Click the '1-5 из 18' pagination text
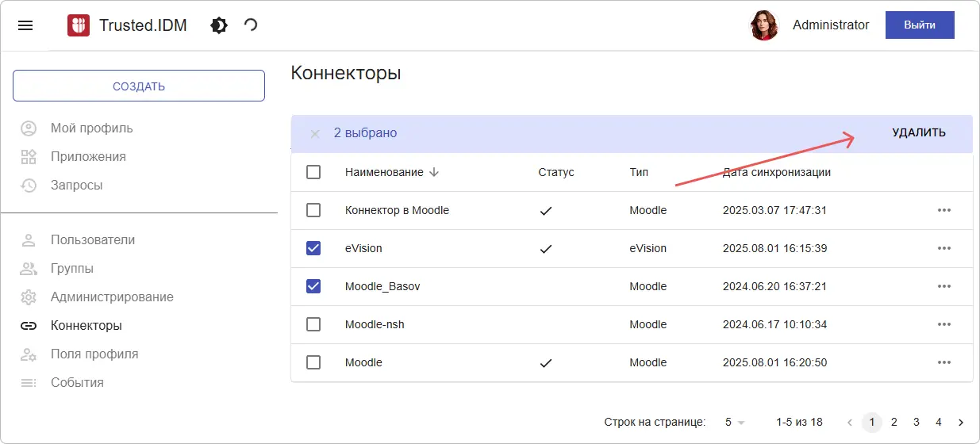The width and height of the screenshot is (980, 444). click(799, 422)
